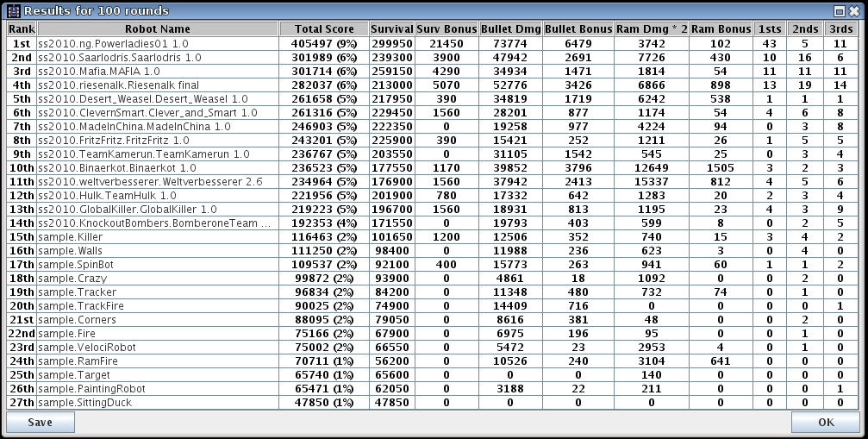The image size is (868, 439).
Task: Select the sample.Killer robot name cell
Action: (x=158, y=236)
